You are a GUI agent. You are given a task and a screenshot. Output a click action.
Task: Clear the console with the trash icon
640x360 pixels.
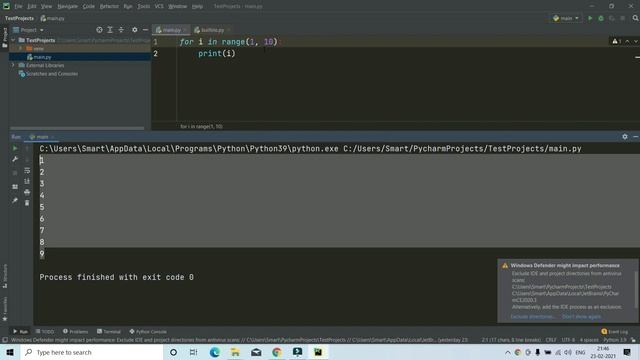point(27,203)
